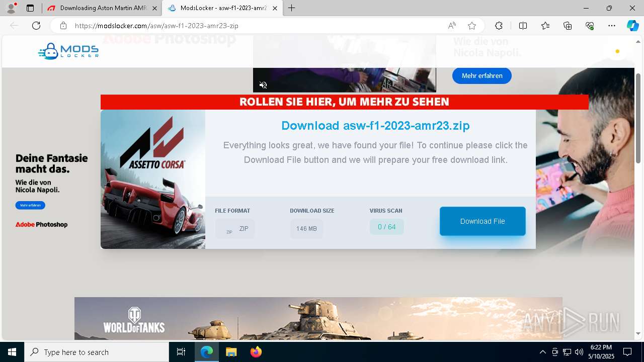644x362 pixels.
Task: Click the ZIP file format badge
Action: click(x=235, y=229)
